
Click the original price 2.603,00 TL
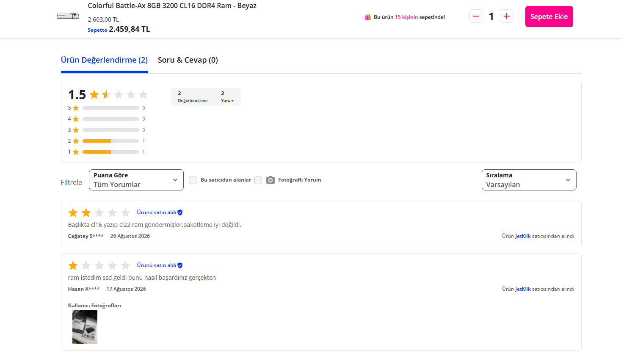[103, 19]
